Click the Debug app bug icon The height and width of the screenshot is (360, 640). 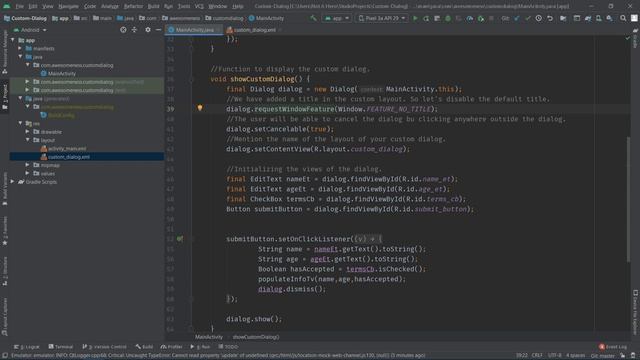(x=448, y=18)
